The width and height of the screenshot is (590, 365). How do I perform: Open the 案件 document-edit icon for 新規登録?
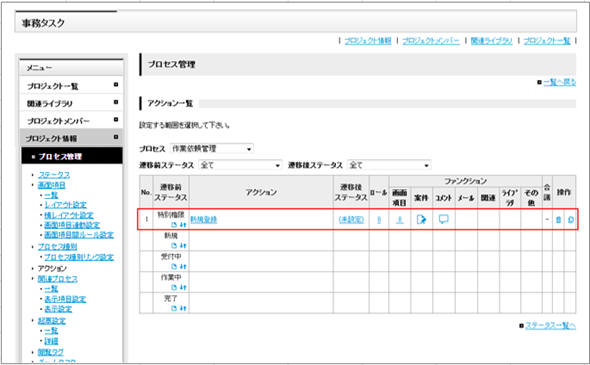tap(421, 219)
